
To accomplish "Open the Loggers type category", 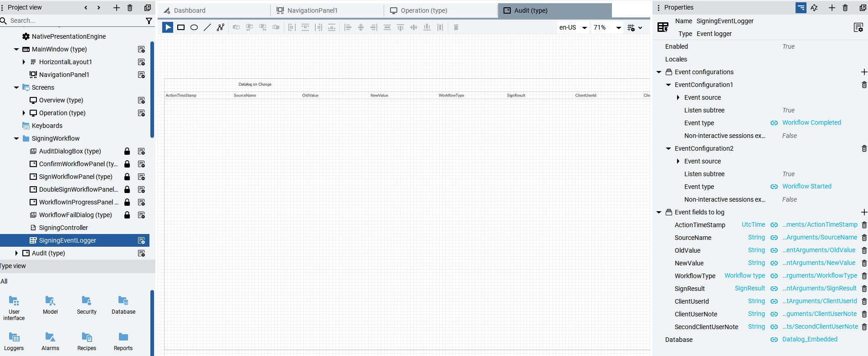I will point(14,341).
